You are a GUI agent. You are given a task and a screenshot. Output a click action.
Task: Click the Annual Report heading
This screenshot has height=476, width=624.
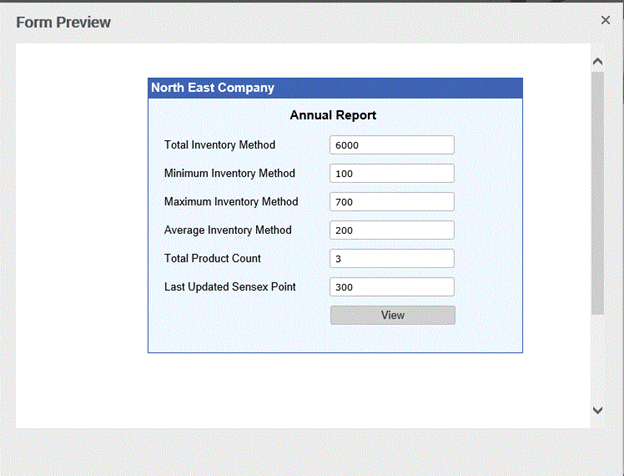pyautogui.click(x=333, y=115)
